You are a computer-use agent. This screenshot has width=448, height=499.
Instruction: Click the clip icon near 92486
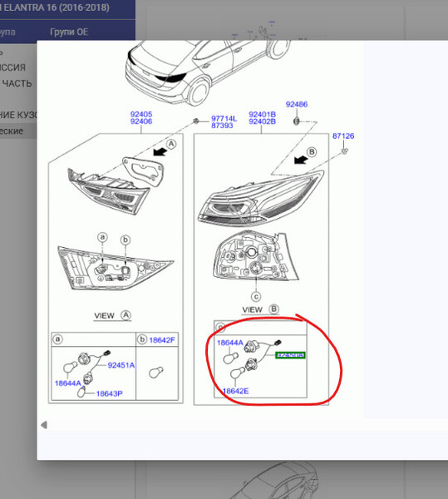pos(296,121)
